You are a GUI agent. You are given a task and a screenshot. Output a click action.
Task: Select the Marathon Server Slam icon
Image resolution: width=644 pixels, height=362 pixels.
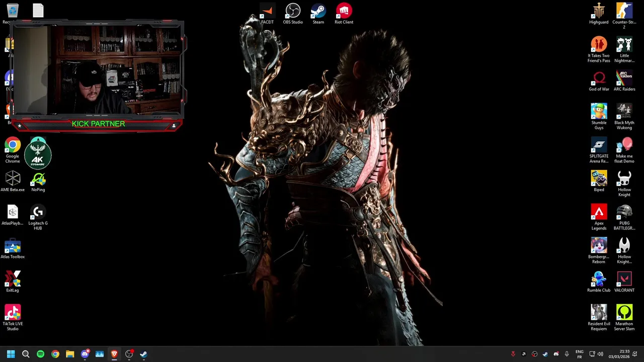624,318
